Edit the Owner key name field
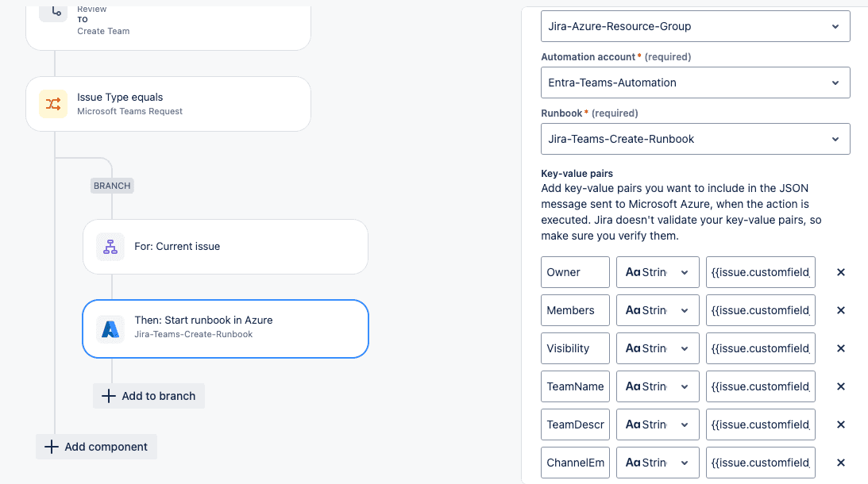The height and width of the screenshot is (484, 868). 575,272
